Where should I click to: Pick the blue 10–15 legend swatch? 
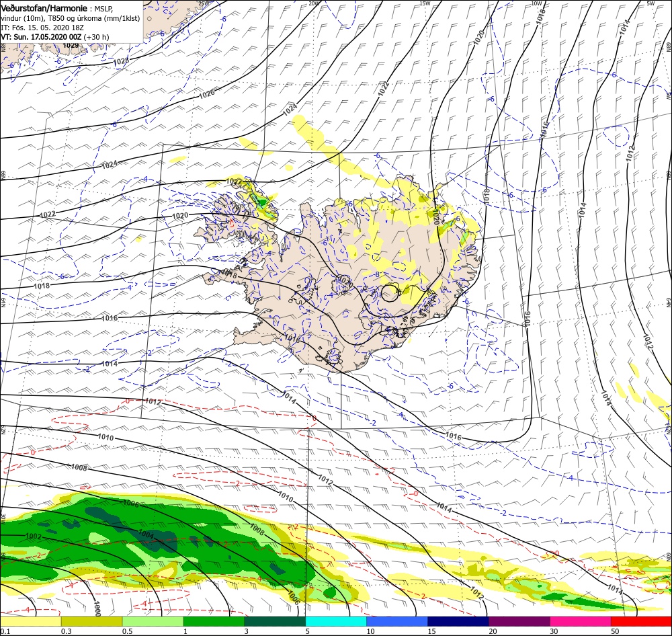pyautogui.click(x=397, y=621)
